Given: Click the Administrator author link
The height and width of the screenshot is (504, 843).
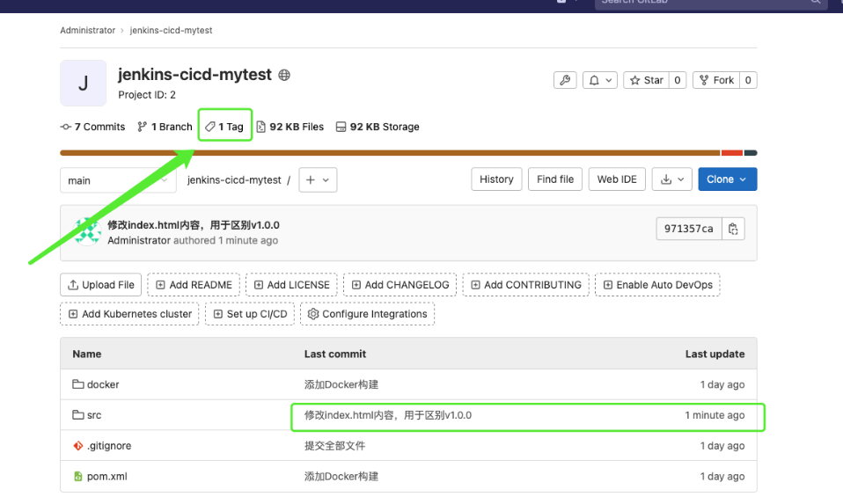Looking at the screenshot, I should (139, 241).
